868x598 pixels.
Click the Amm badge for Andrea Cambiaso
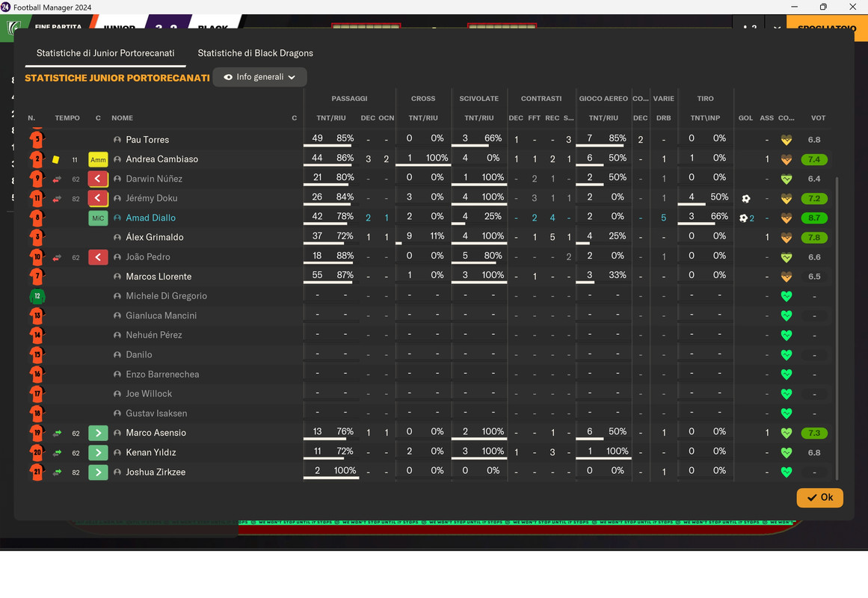coord(98,159)
